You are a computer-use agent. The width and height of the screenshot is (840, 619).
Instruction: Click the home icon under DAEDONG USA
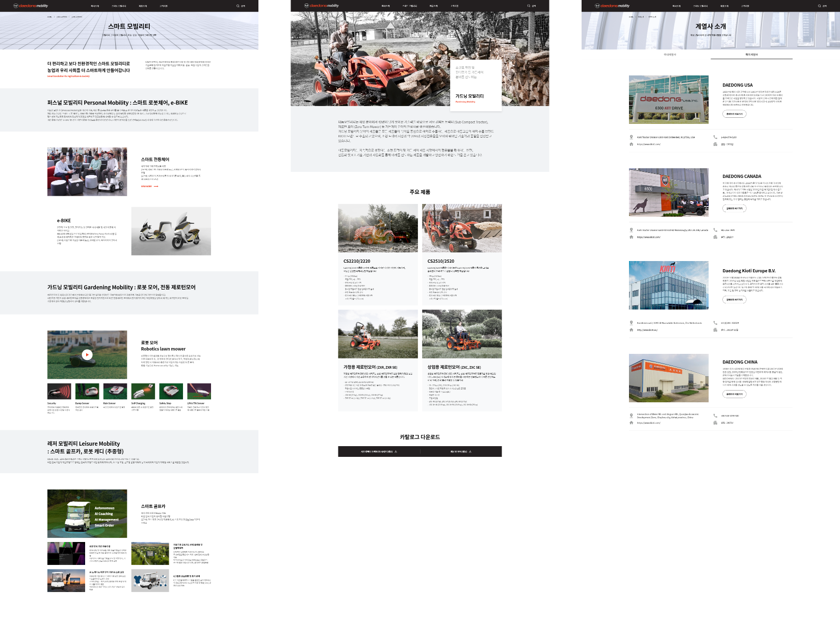pos(631,144)
